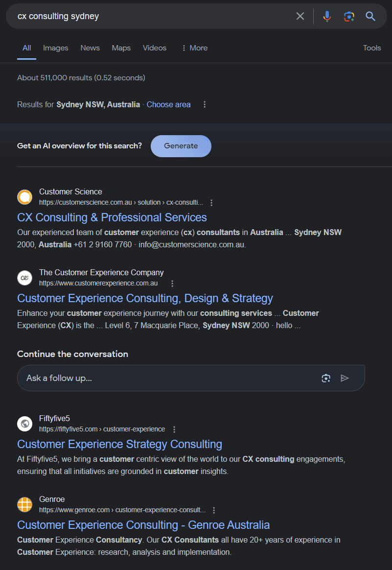Open location options next to Choose area
This screenshot has height=570, width=392.
pyautogui.click(x=205, y=104)
